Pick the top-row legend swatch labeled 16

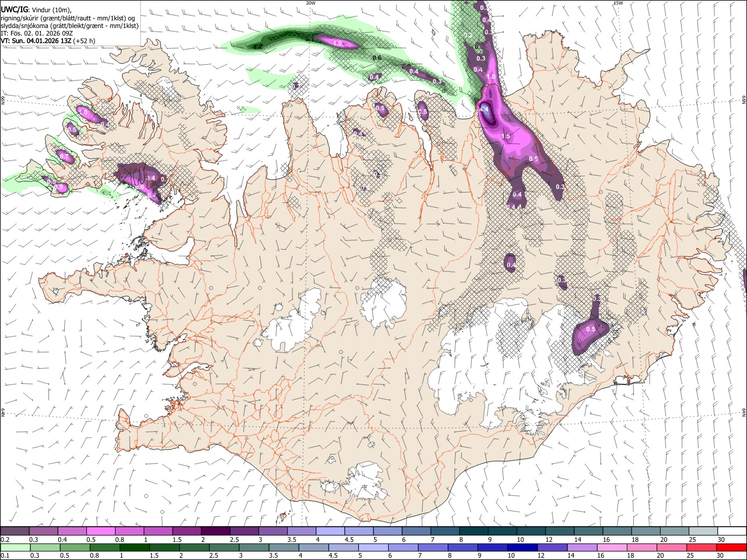[617, 531]
